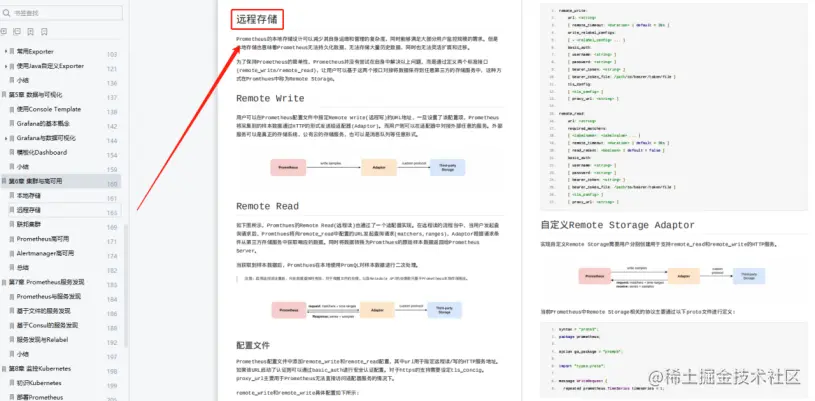Click Adaptor box in Remote Read diagram
The height and width of the screenshot is (401, 815).
tap(379, 310)
